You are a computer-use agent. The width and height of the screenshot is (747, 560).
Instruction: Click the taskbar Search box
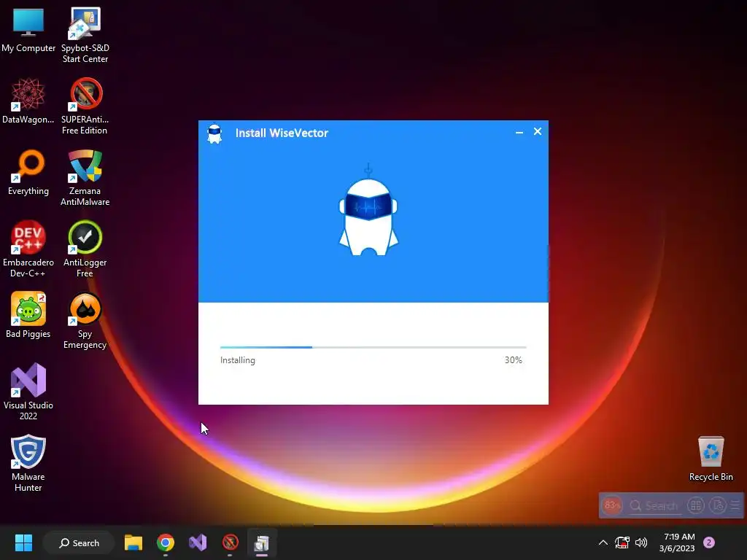pos(79,542)
